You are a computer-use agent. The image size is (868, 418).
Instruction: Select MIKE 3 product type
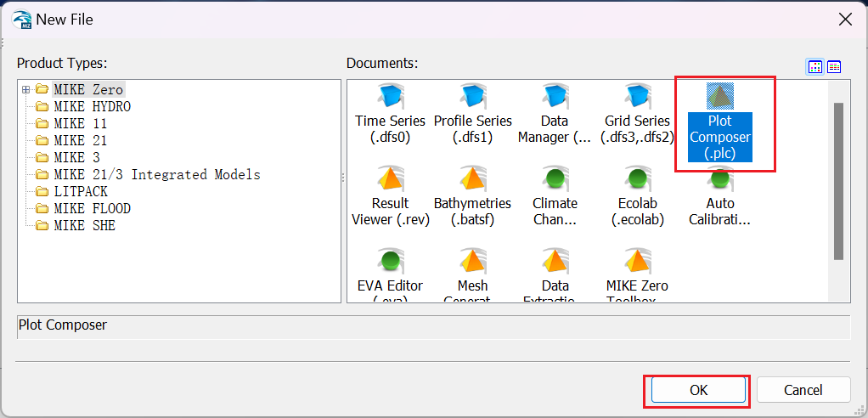click(x=77, y=158)
